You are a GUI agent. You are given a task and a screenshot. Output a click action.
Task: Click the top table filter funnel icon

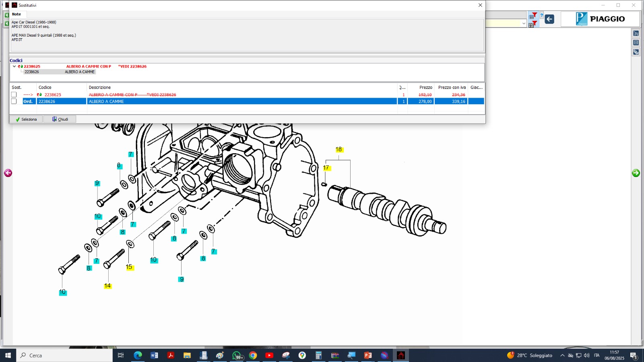pyautogui.click(x=533, y=16)
